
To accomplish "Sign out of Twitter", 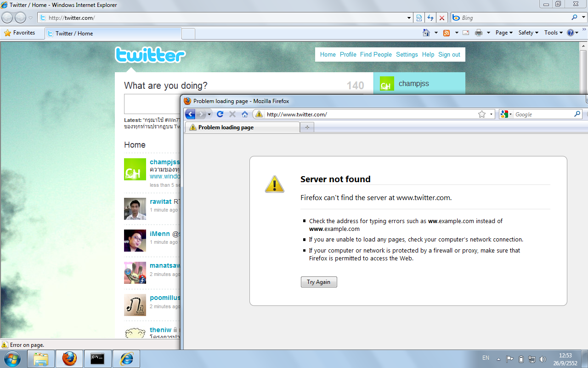I will coord(449,54).
